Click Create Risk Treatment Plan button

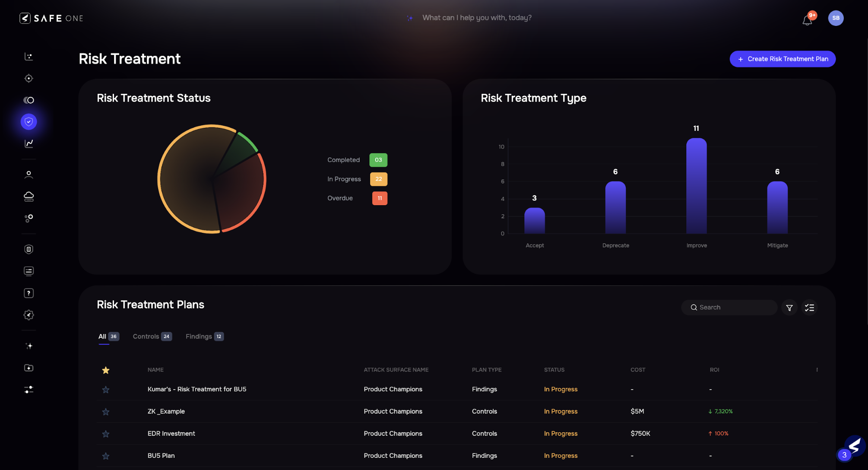782,59
